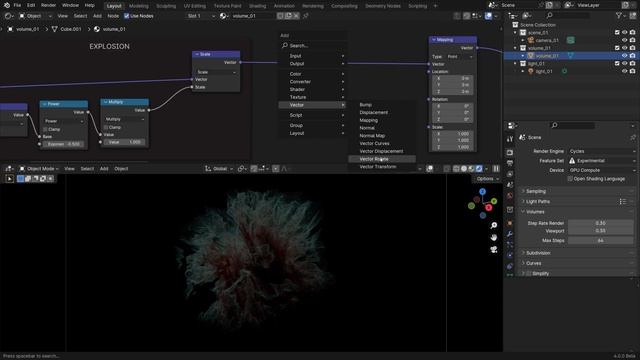Open the Render menu in top bar

pos(48,5)
